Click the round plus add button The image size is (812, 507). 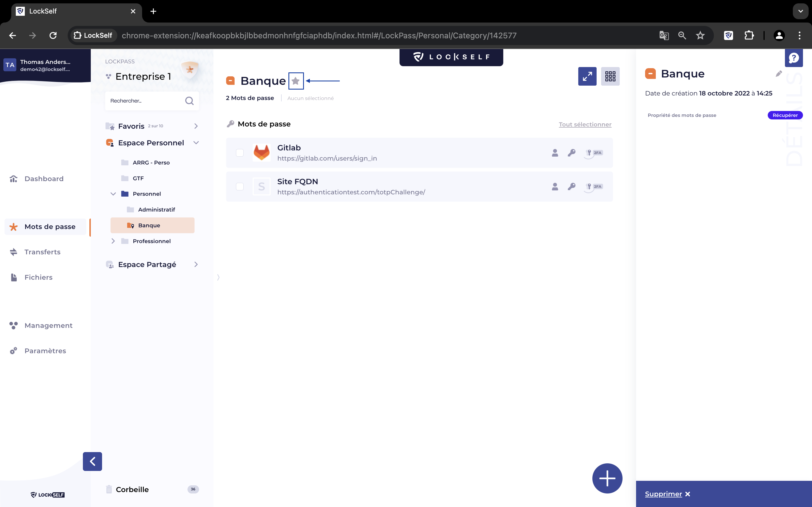607,478
